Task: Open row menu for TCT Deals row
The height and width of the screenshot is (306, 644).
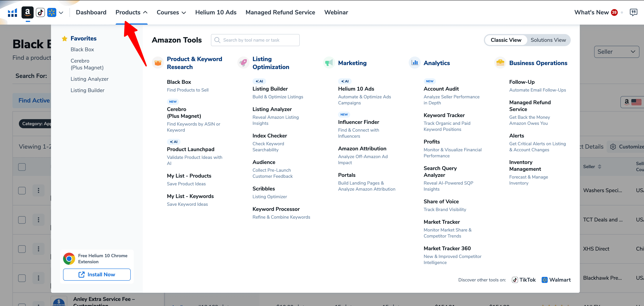Action: 39,220
